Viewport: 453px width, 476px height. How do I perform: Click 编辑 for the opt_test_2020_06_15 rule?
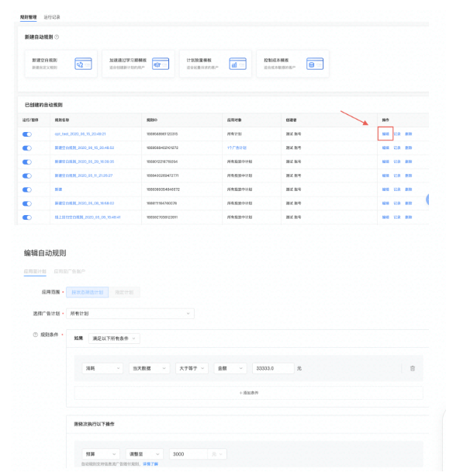(x=386, y=134)
